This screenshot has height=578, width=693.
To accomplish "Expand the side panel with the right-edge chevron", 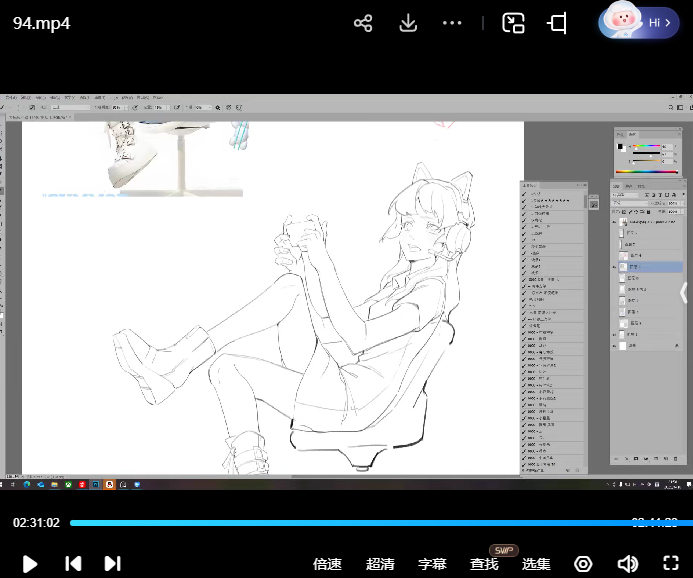I will coord(684,292).
